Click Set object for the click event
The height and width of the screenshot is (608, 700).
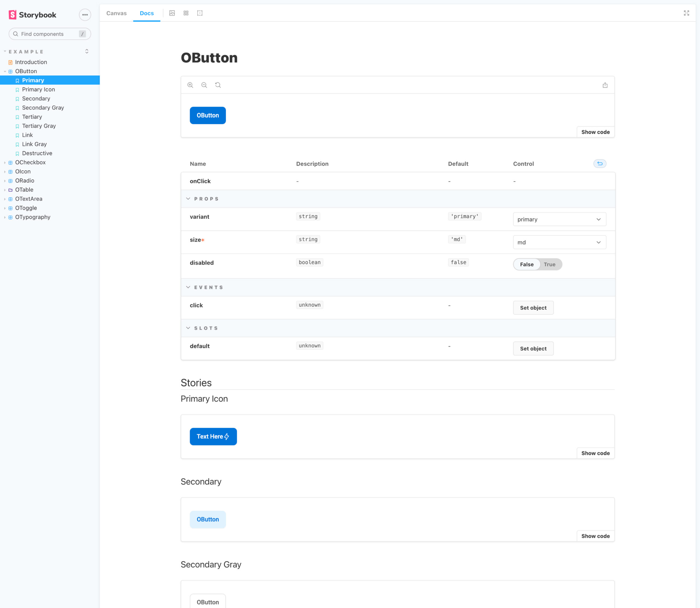pos(533,308)
